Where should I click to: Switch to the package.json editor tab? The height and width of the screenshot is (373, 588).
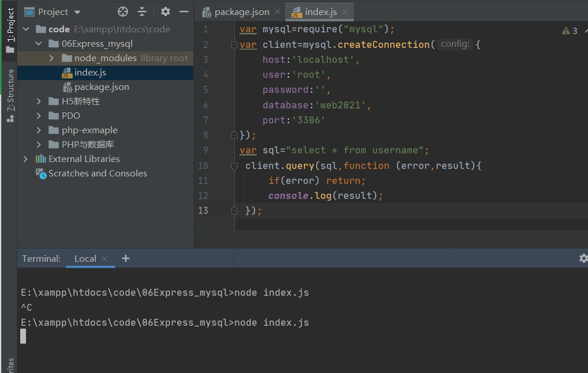point(242,12)
